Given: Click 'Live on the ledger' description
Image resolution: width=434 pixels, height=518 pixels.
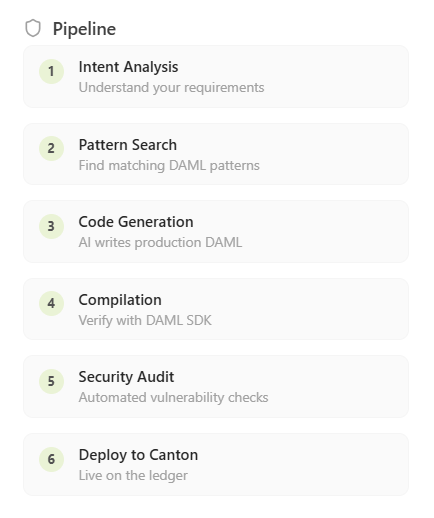Looking at the screenshot, I should click(133, 476).
